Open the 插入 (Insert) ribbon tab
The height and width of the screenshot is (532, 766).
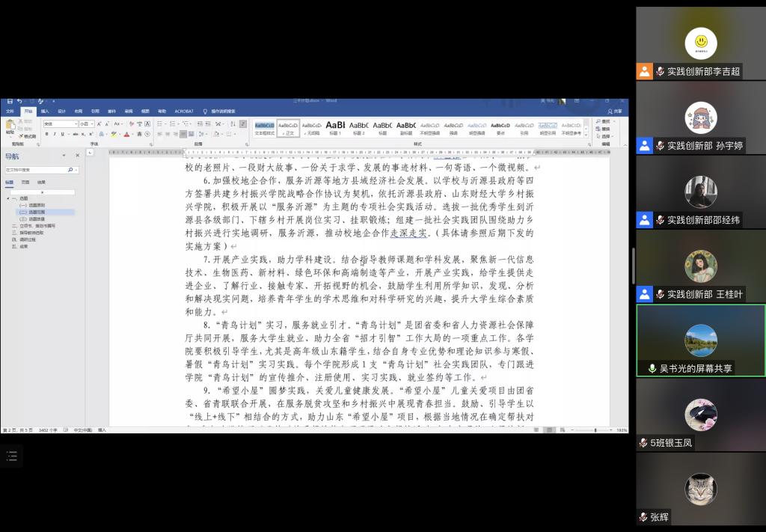click(45, 111)
